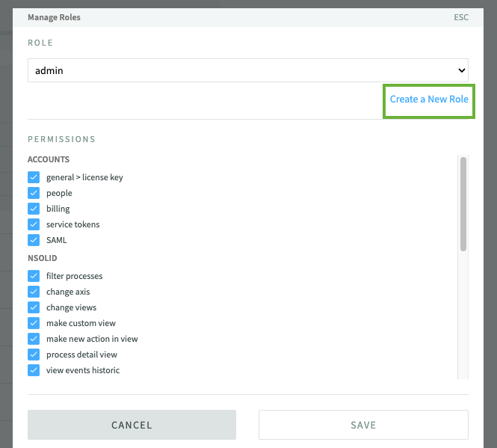Toggle process detail view checkbox
Image resolution: width=497 pixels, height=448 pixels.
34,355
